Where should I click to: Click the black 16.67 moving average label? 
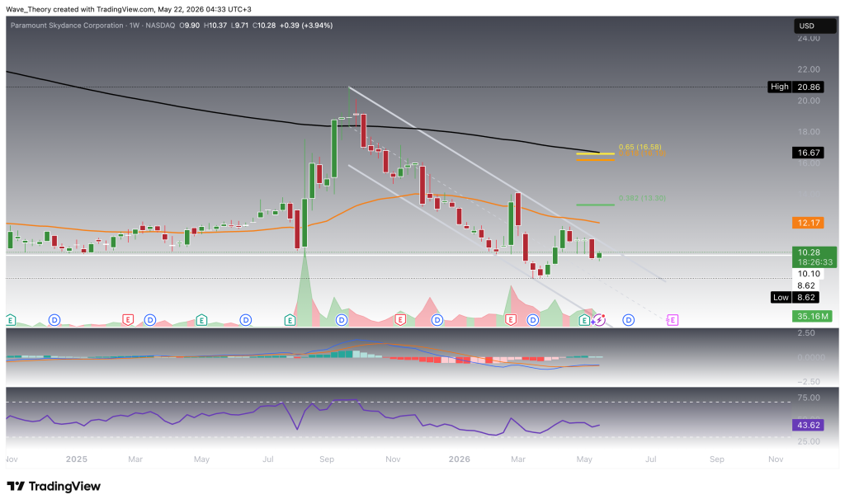[808, 153]
